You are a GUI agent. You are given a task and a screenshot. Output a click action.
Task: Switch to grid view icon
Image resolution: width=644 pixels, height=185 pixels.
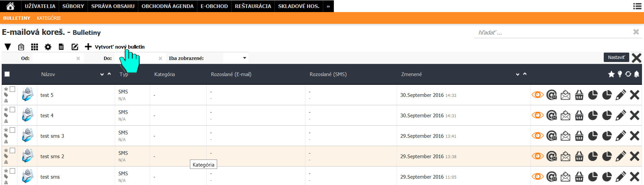click(x=35, y=47)
